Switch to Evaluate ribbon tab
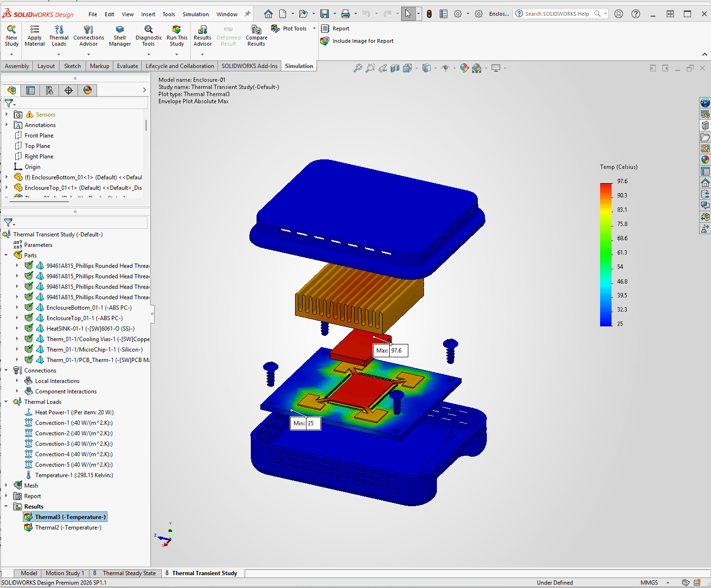711x588 pixels. [128, 66]
